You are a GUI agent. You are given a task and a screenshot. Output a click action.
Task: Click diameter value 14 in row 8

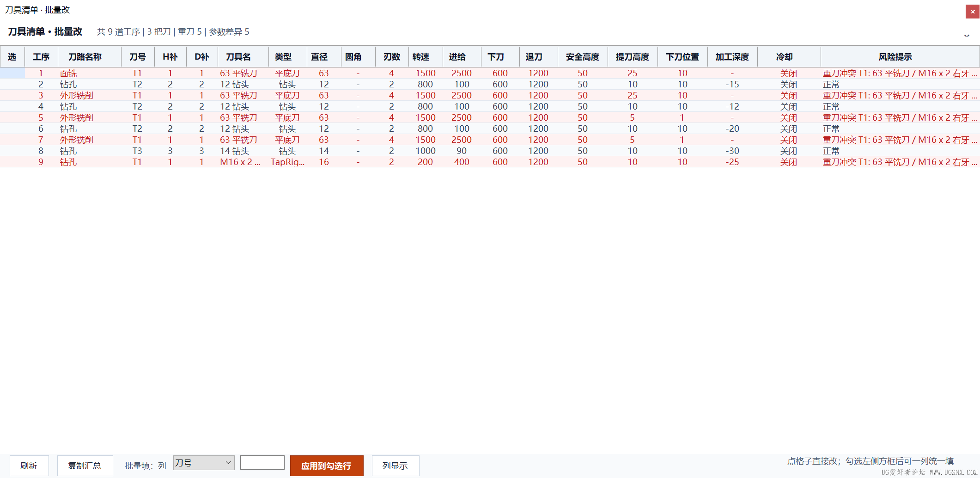pos(324,151)
